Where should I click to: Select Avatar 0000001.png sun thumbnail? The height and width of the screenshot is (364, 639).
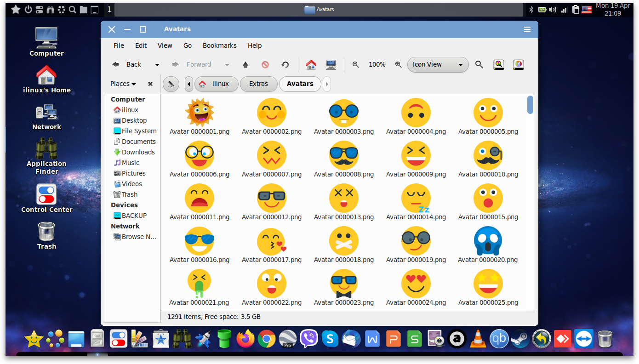tap(200, 113)
